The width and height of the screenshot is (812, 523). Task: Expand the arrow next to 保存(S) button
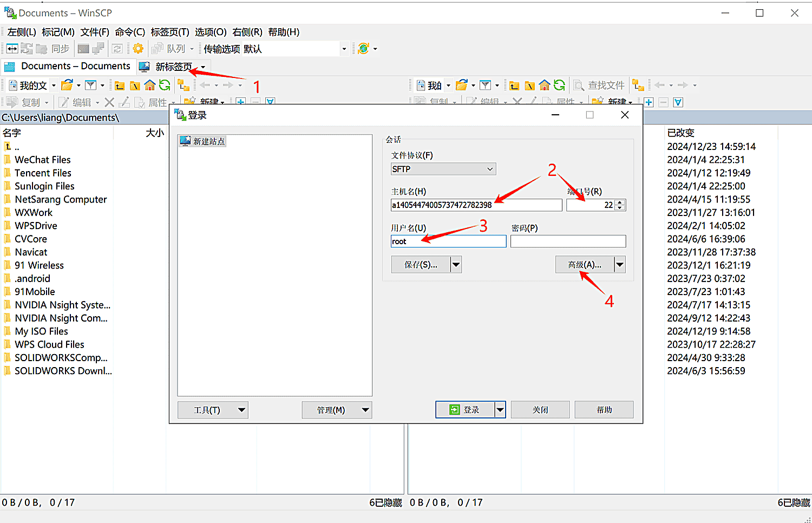[x=456, y=265]
